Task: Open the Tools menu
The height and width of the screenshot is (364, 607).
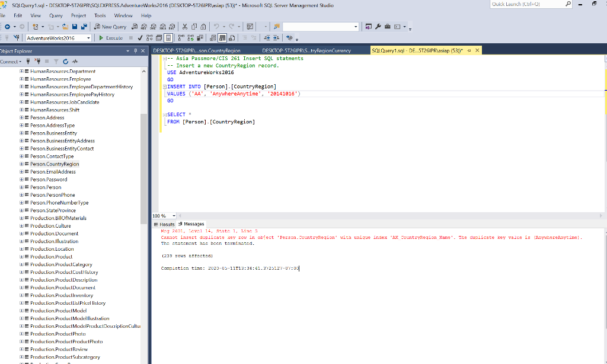Action: [100, 16]
